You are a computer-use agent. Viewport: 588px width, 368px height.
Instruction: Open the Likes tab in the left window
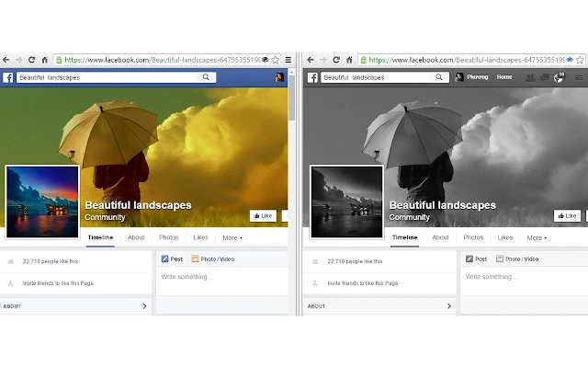tap(200, 237)
